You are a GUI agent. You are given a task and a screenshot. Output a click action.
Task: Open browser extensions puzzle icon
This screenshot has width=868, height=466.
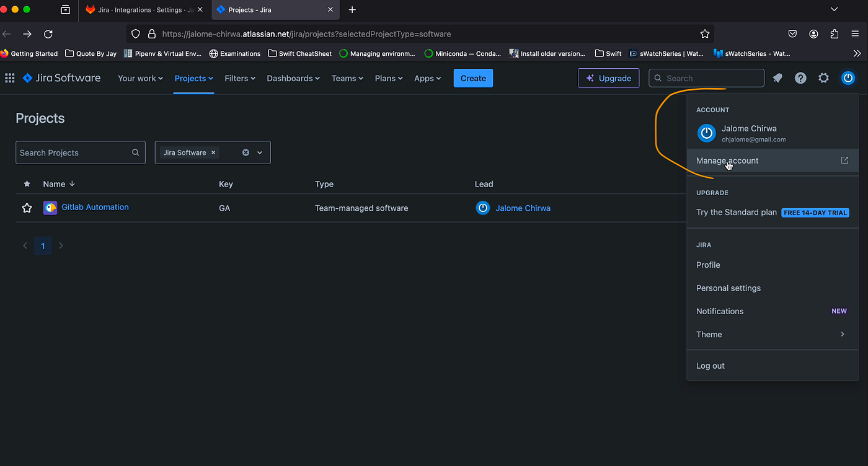tap(835, 34)
